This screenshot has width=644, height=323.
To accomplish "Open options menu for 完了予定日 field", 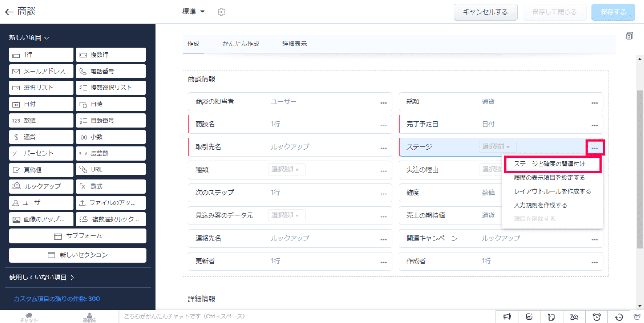I will click(594, 125).
